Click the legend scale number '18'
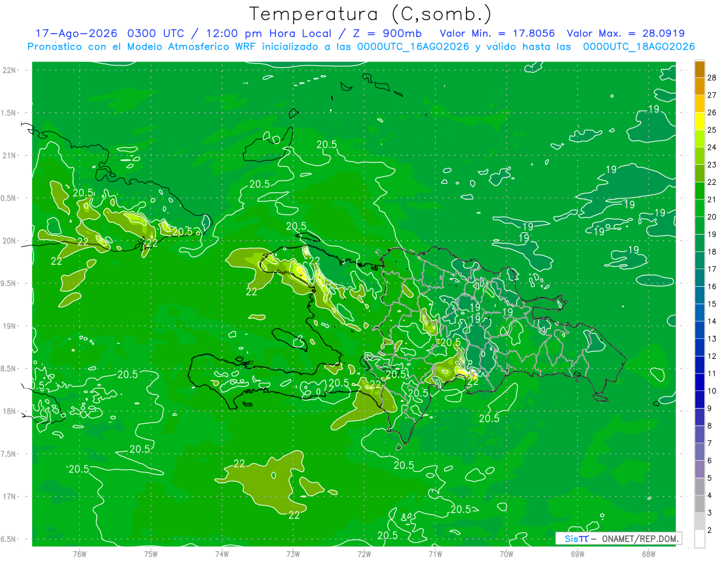The width and height of the screenshot is (728, 562). 712,252
